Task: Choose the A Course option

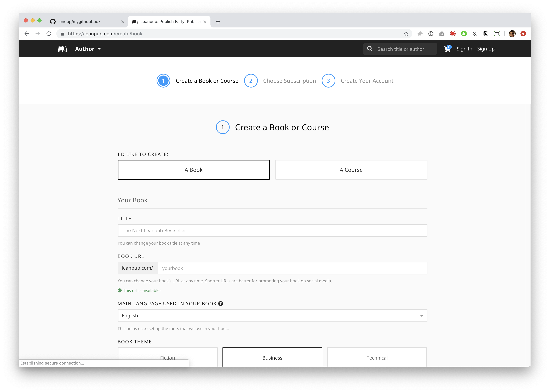Action: click(351, 170)
